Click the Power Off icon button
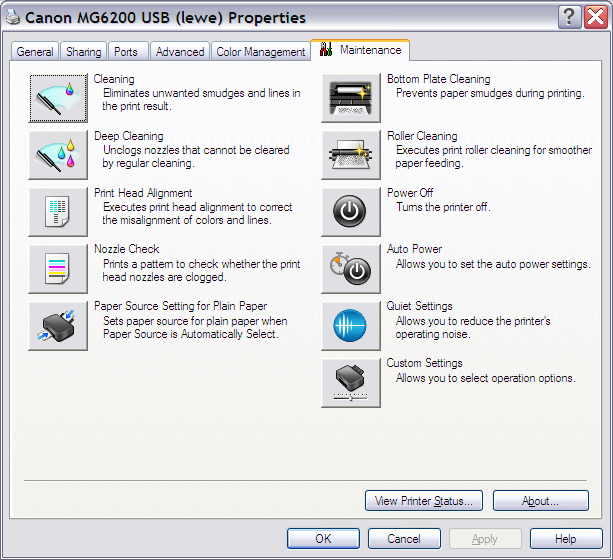Image resolution: width=613 pixels, height=560 pixels. (351, 212)
